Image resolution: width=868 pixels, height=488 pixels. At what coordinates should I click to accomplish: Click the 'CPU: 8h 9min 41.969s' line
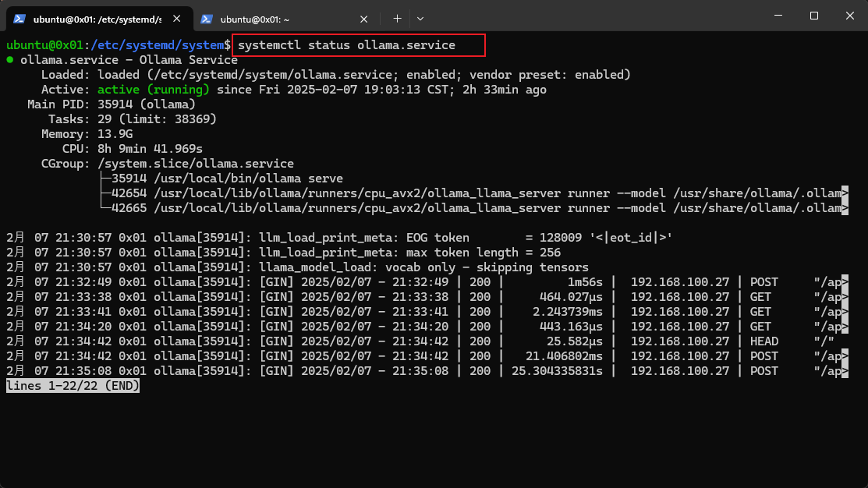[x=133, y=150]
